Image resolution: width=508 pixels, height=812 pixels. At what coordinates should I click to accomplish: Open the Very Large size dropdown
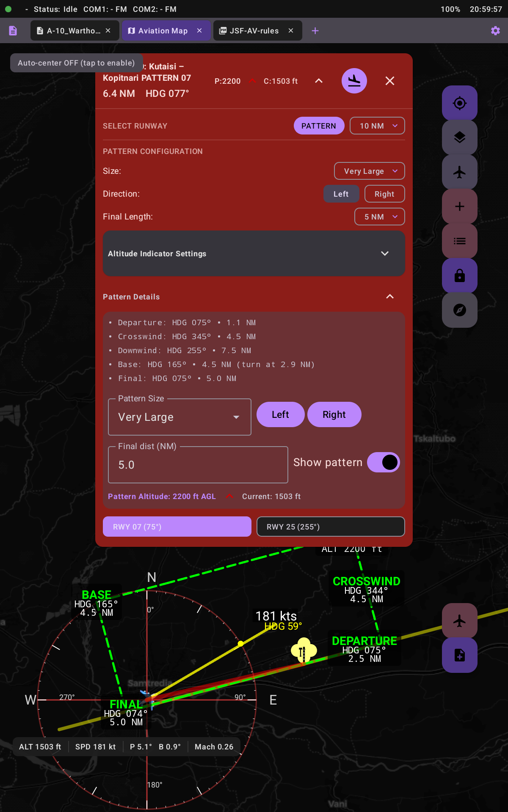370,171
